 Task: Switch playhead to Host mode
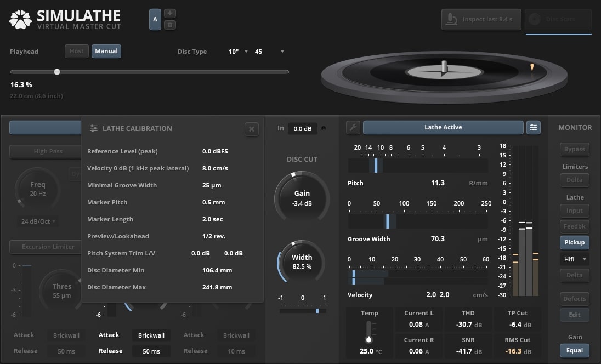77,52
